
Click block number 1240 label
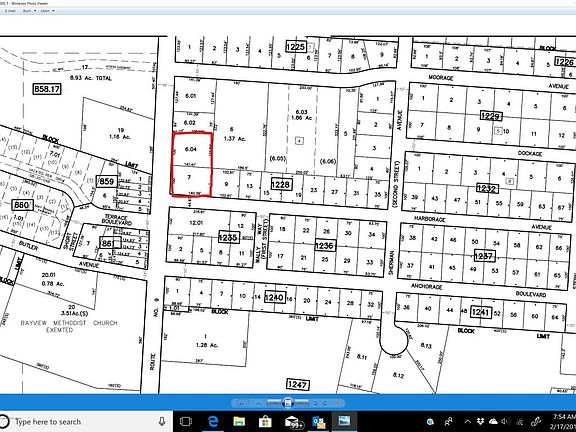tap(274, 297)
